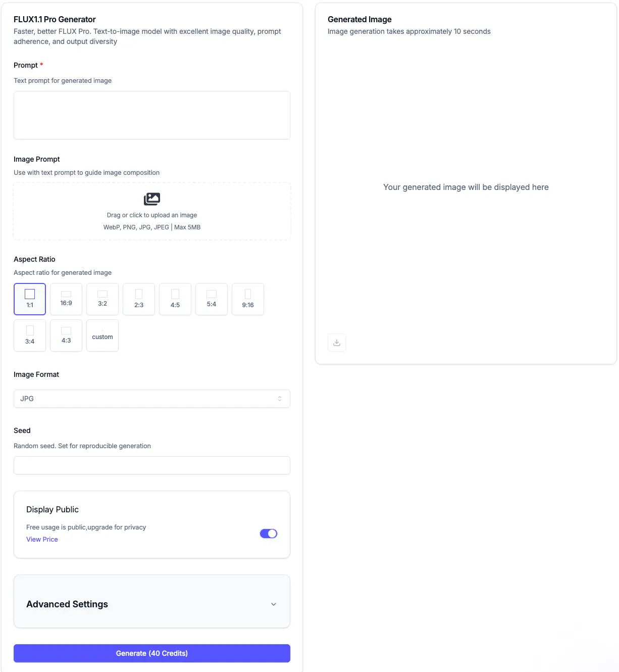Select the 9:16 aspect ratio
The width and height of the screenshot is (619, 672).
248,299
